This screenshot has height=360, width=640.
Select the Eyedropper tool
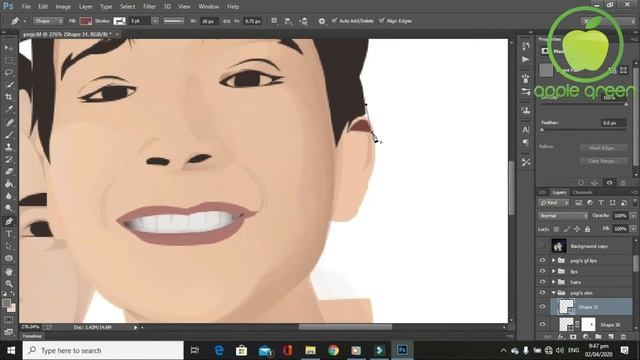[x=9, y=109]
